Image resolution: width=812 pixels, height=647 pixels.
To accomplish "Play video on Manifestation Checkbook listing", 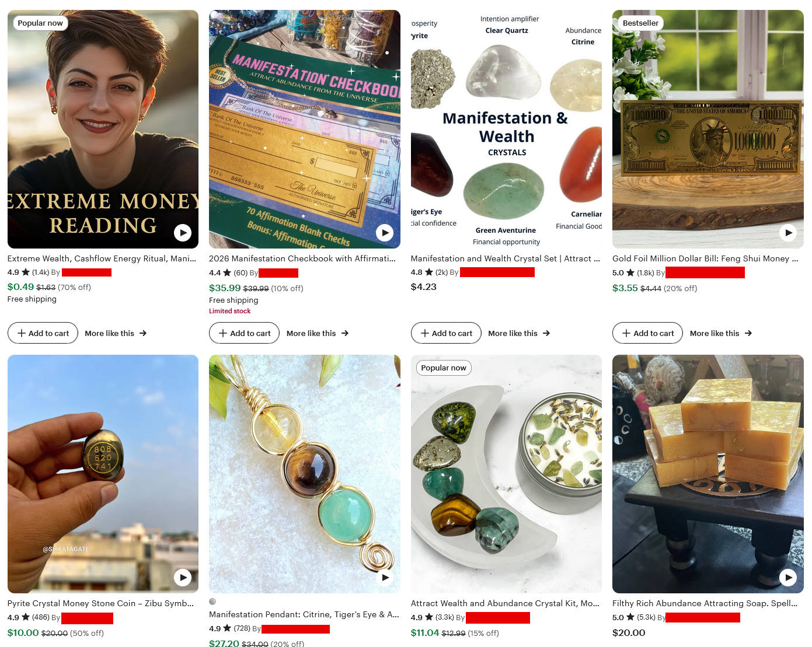I will (384, 233).
